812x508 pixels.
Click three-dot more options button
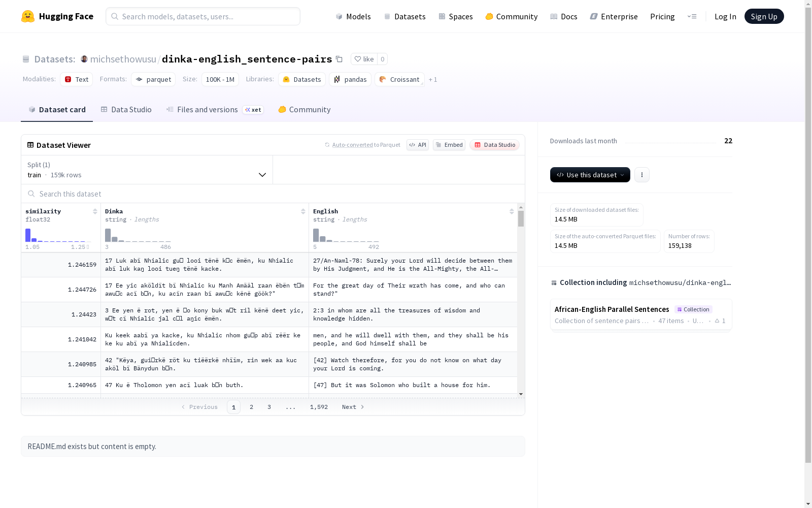tap(642, 175)
